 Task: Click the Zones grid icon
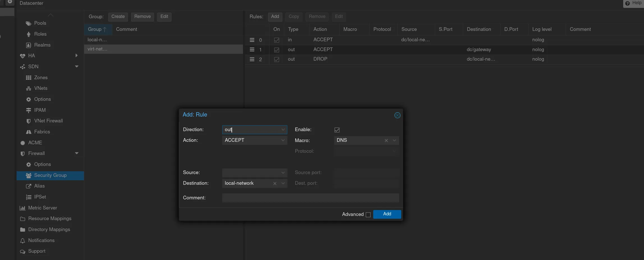(28, 78)
